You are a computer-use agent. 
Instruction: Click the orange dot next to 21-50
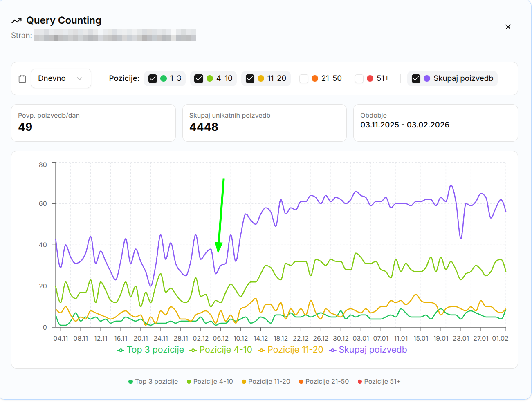tap(314, 78)
